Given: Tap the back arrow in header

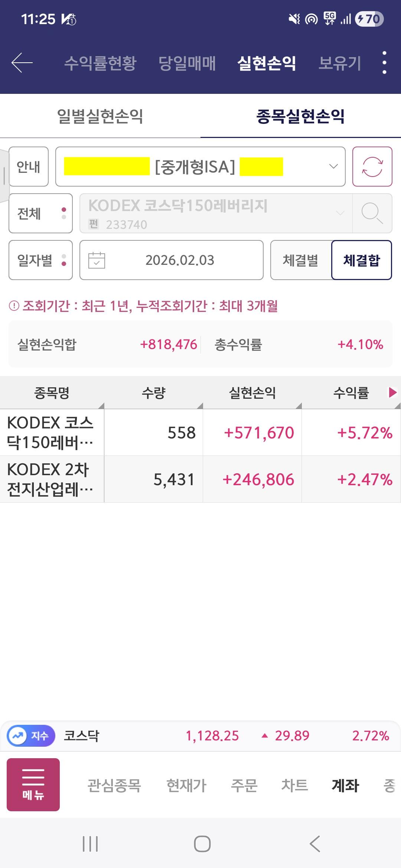Looking at the screenshot, I should 22,63.
